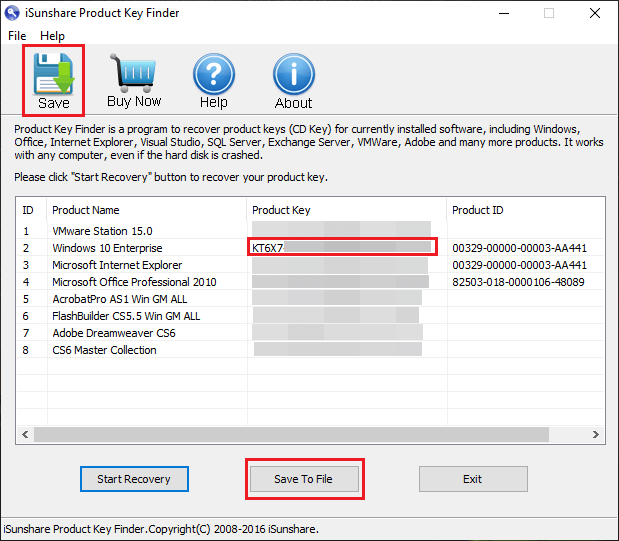619x541 pixels.
Task: Click the left arrow of horizontal scrollbar
Action: (25, 434)
